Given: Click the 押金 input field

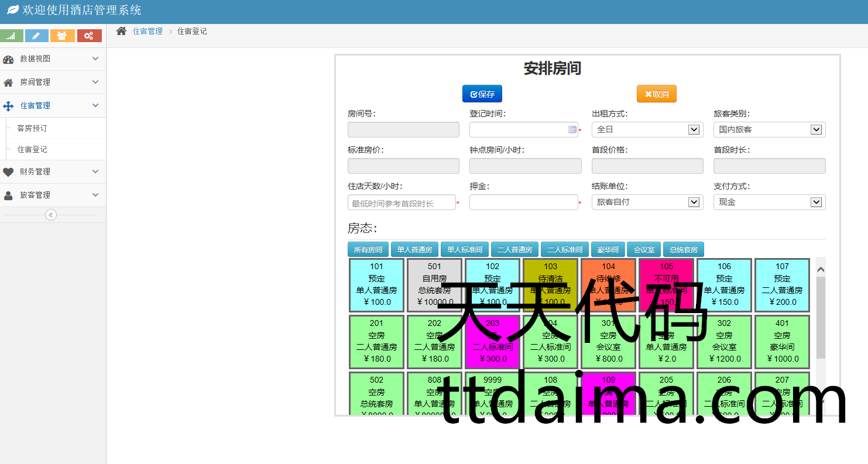Looking at the screenshot, I should (x=523, y=202).
